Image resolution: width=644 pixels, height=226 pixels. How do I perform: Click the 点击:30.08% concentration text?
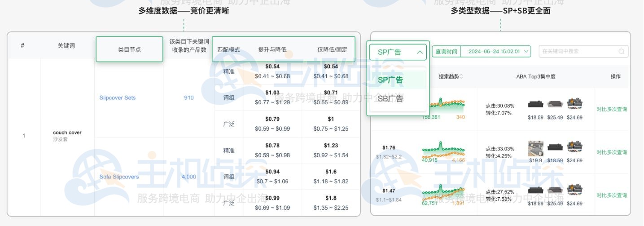click(x=500, y=106)
